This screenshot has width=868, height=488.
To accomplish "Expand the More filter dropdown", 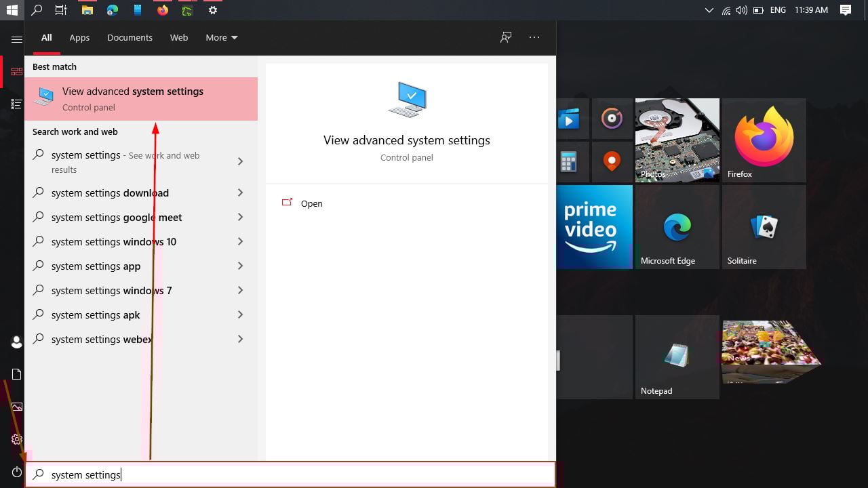I will 221,37.
